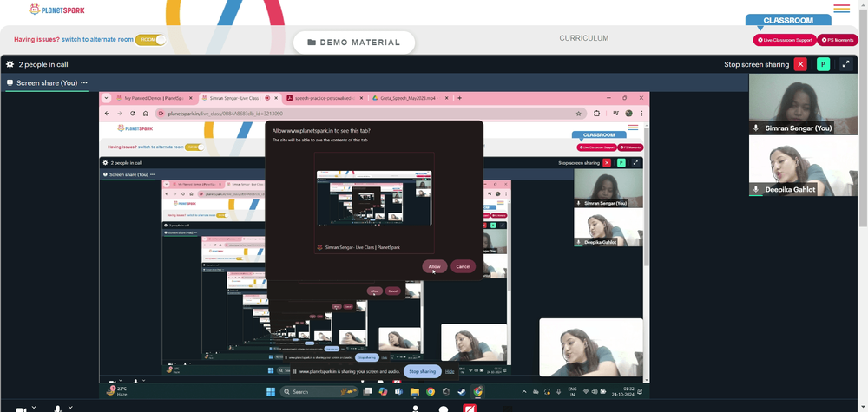Image resolution: width=868 pixels, height=412 pixels.
Task: Click mic icon on Deepika Gahlot tile
Action: [x=756, y=189]
